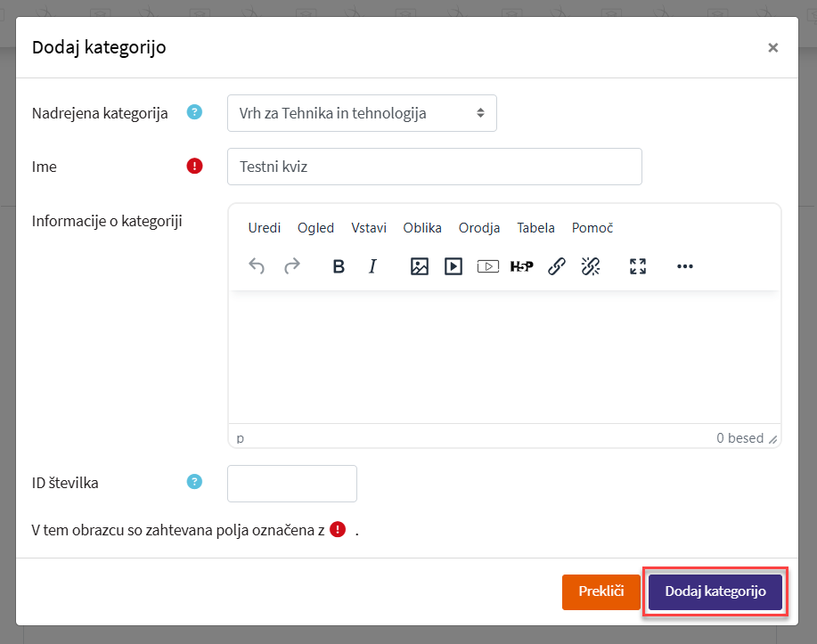Remove link with the unlink icon
The height and width of the screenshot is (644, 817).
[591, 266]
